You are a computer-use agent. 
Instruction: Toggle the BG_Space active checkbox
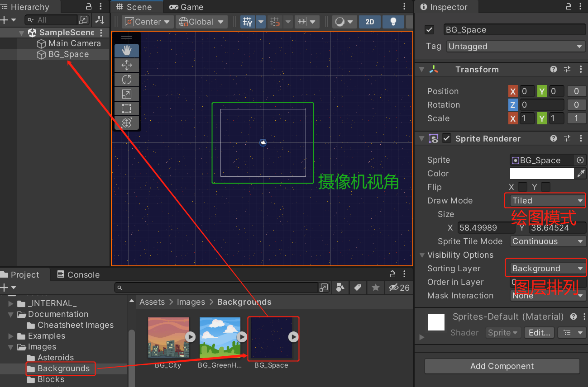[x=430, y=30]
